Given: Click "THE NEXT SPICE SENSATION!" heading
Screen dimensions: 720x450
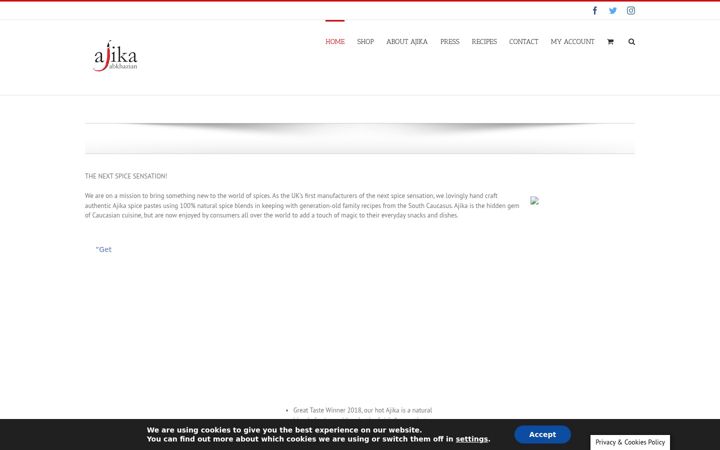Looking at the screenshot, I should pyautogui.click(x=126, y=176).
